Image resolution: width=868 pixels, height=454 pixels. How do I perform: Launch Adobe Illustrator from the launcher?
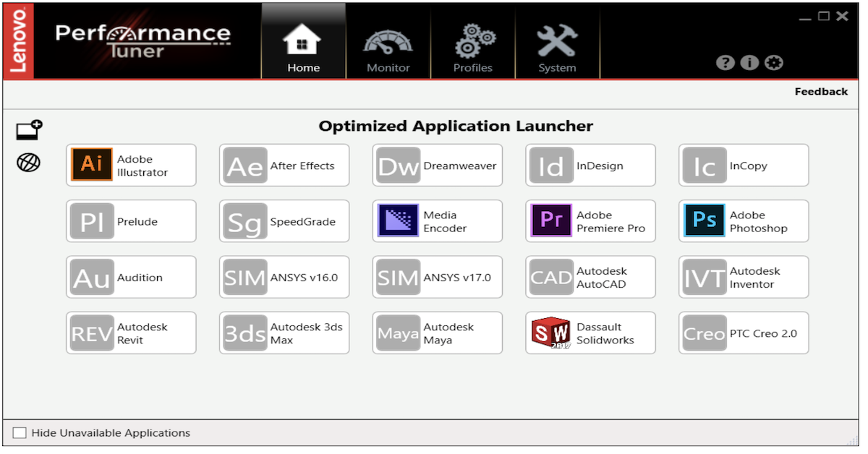point(131,166)
